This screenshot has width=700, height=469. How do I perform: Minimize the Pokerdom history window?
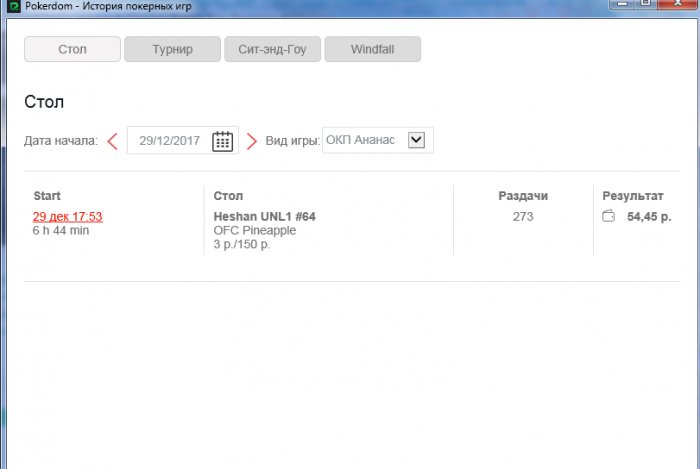click(x=621, y=3)
